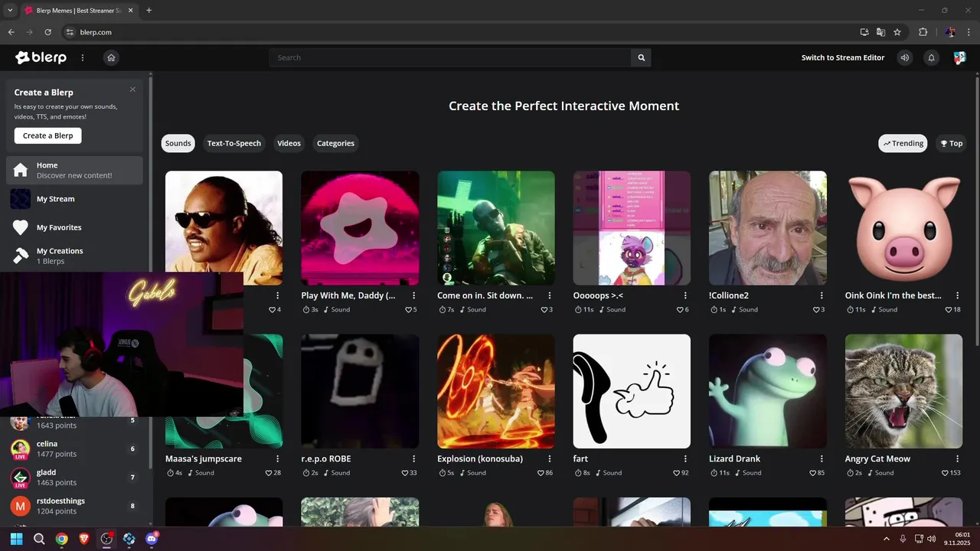Like the Play With Me, Daddy sound
Image resolution: width=980 pixels, height=551 pixels.
click(410, 310)
